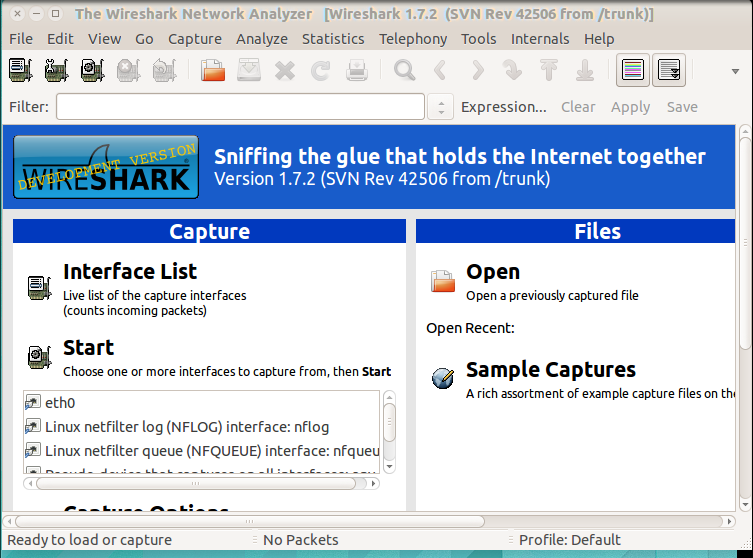Viewport: 753px width, 558px height.
Task: Start a new live capture from toolbar
Action: pyautogui.click(x=93, y=70)
